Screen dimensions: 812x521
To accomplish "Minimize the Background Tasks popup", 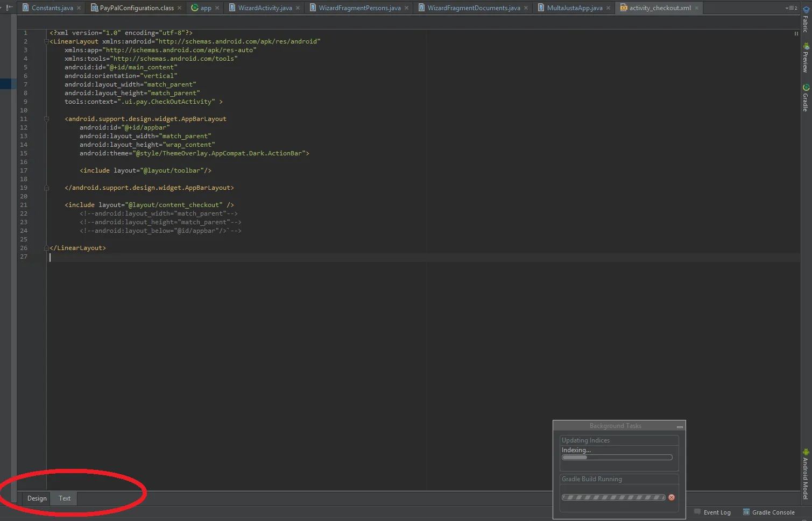I will (680, 426).
